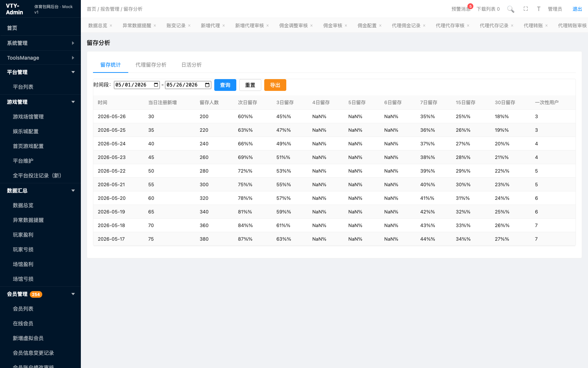
Task: Expand the ToolsManage menu
Action: point(40,58)
